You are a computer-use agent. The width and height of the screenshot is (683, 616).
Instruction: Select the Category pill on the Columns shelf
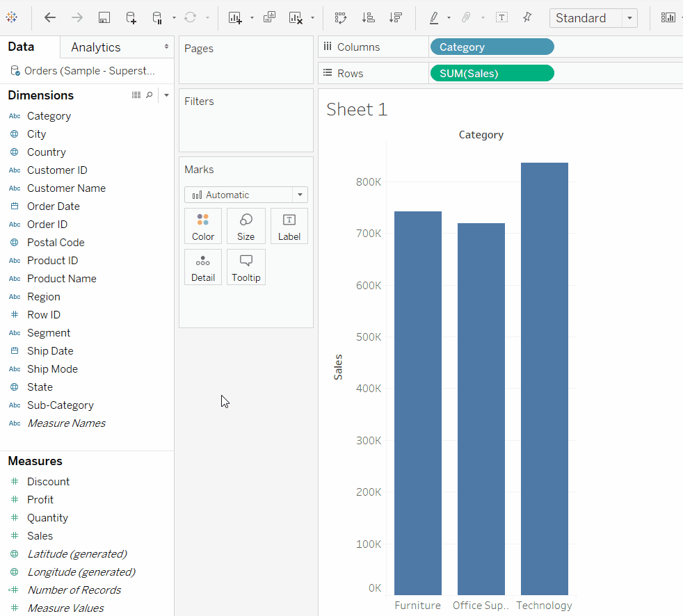(492, 47)
